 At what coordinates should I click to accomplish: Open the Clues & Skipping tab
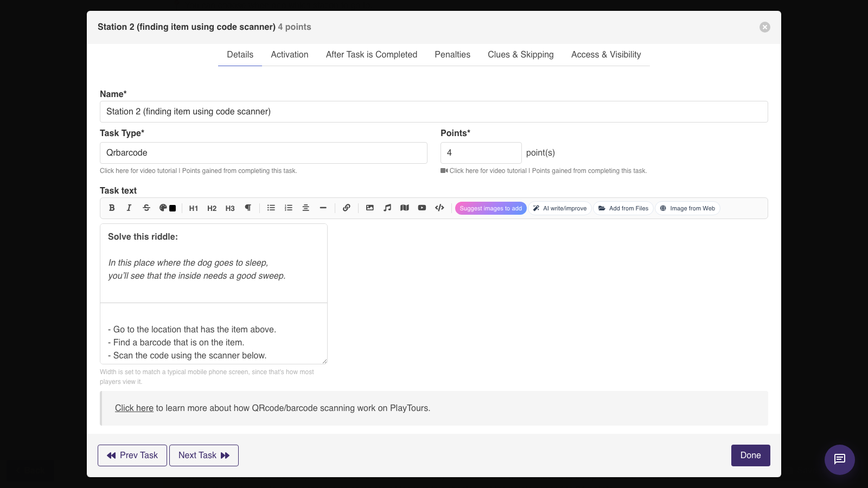(521, 54)
